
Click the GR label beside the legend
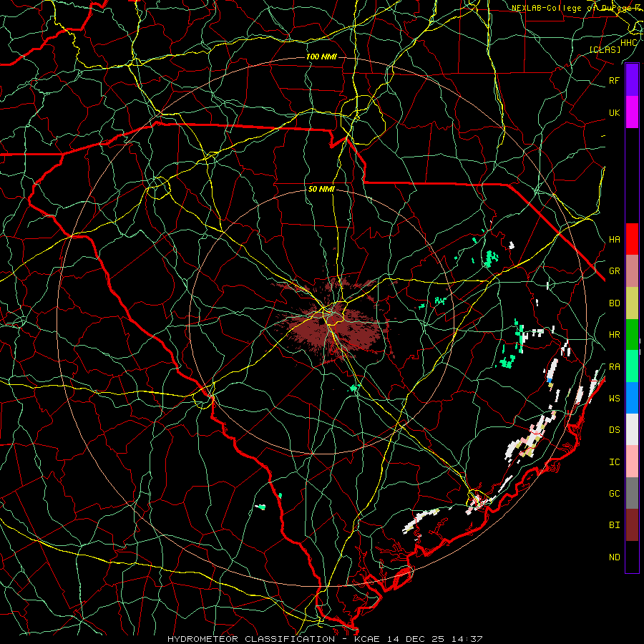[x=614, y=271]
